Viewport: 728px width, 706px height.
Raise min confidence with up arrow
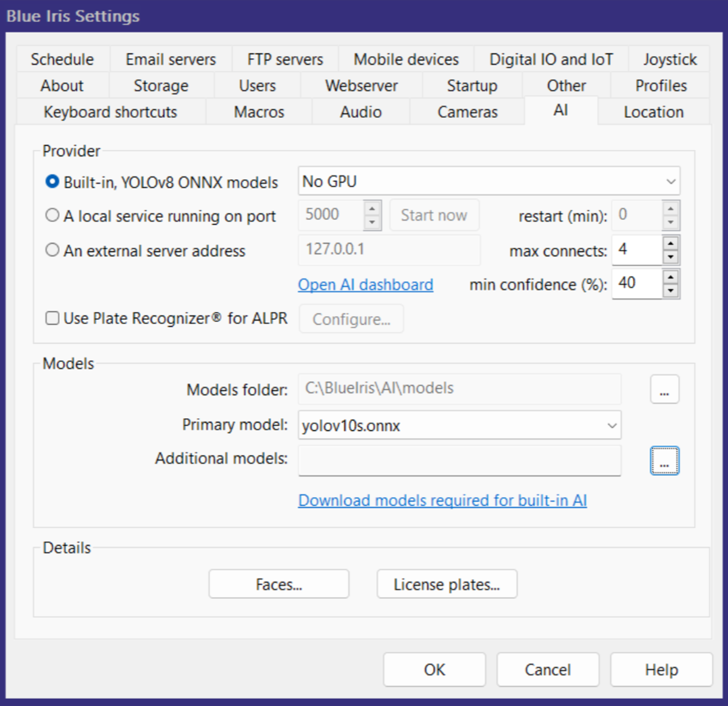tap(670, 277)
